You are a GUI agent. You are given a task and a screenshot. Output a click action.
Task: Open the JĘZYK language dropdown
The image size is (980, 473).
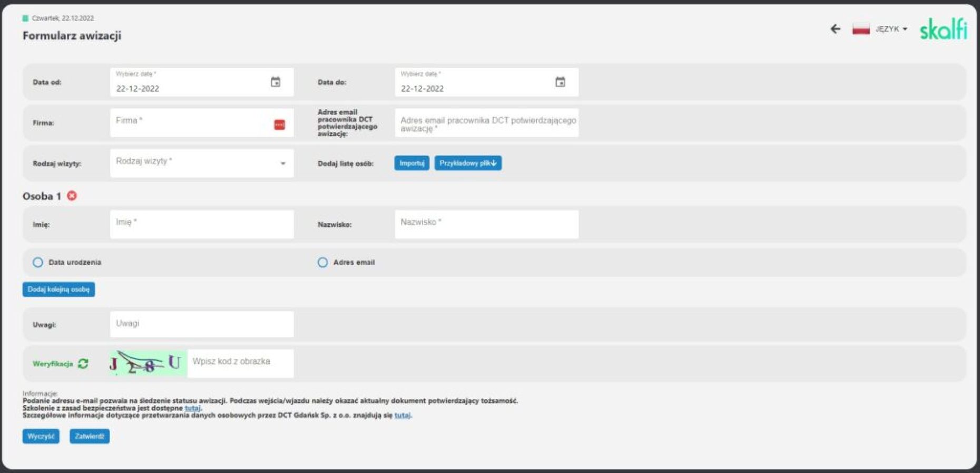(891, 29)
